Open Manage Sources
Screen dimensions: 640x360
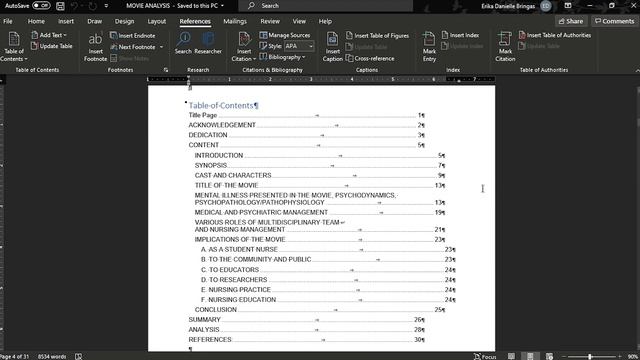[285, 35]
